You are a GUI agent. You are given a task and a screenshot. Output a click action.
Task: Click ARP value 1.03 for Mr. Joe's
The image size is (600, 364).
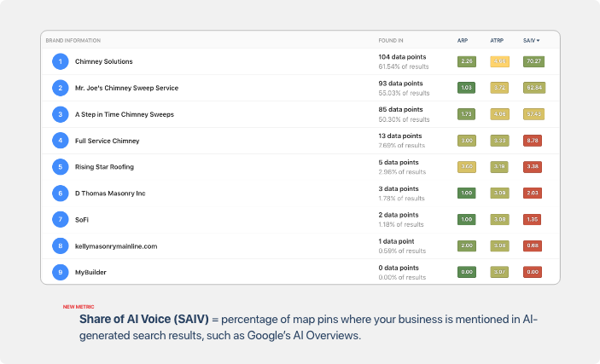pyautogui.click(x=467, y=88)
